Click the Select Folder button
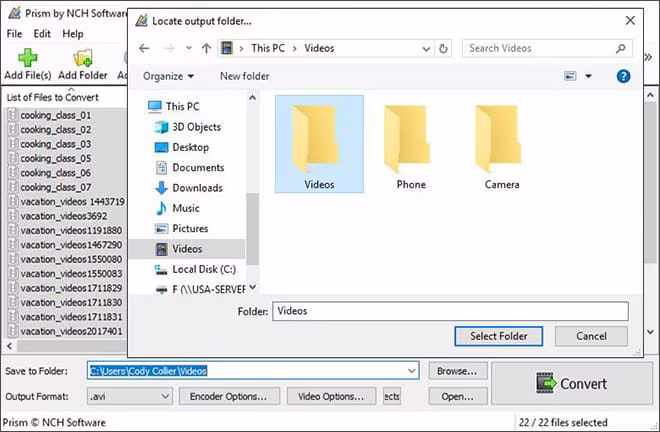Image resolution: width=660 pixels, height=432 pixels. 498,336
